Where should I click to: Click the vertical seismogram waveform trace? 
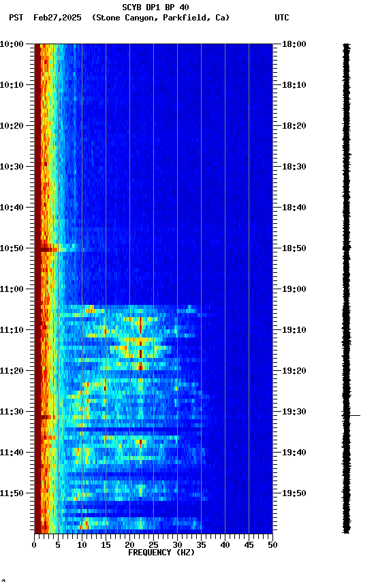point(346,289)
